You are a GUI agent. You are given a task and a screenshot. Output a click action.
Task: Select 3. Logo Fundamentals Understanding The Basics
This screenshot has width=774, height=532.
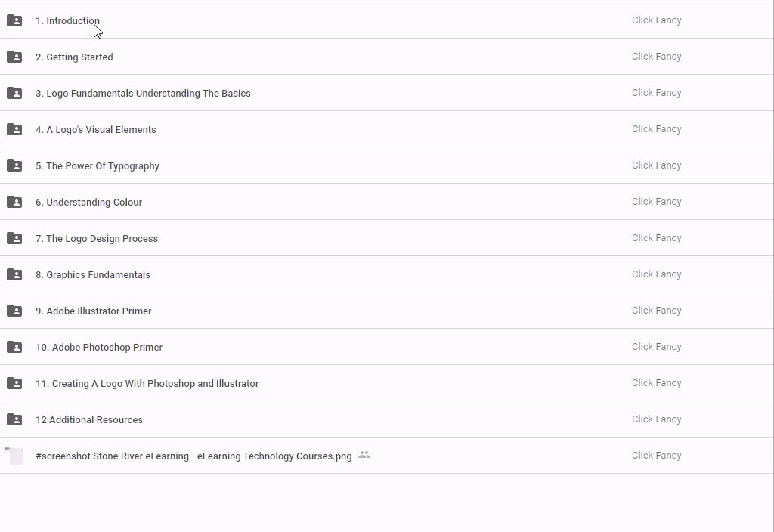click(x=143, y=94)
